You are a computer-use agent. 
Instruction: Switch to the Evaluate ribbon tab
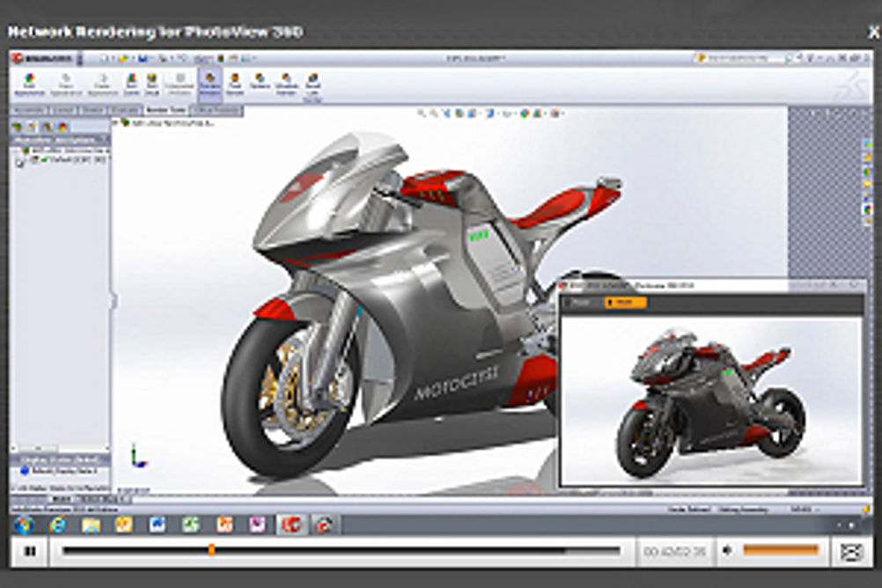(x=125, y=110)
